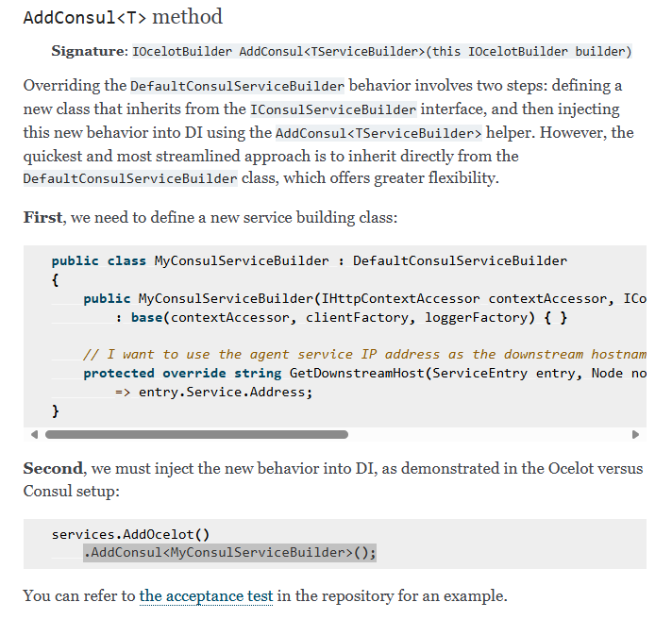Click the base(contextAccessor, clientFactory, loggerFactory) line
The image size is (672, 619).
(342, 317)
